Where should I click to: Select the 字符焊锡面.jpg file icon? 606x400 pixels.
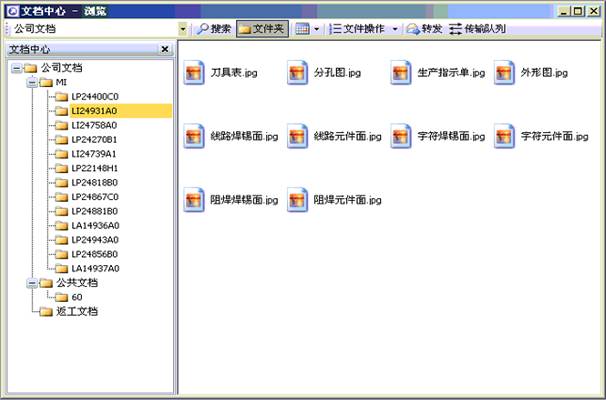pos(401,136)
